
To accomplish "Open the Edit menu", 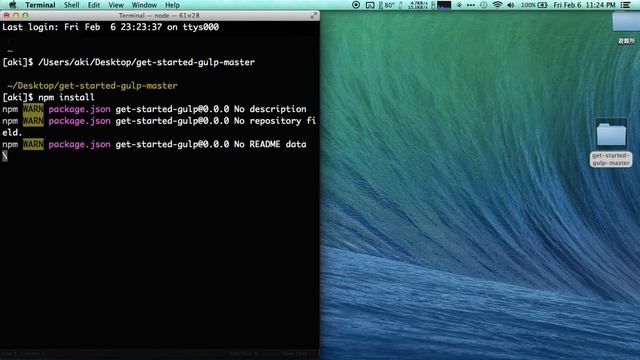I will coord(93,5).
